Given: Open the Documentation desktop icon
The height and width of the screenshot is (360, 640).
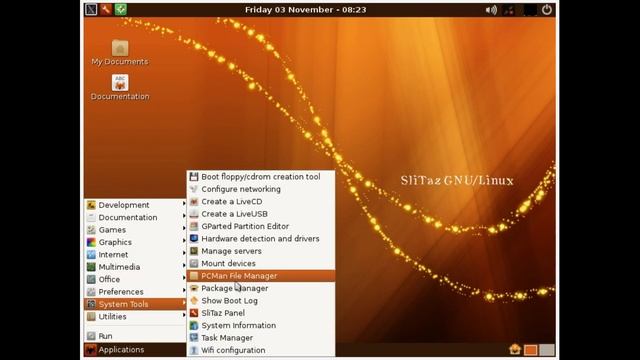Looking at the screenshot, I should pos(120,87).
